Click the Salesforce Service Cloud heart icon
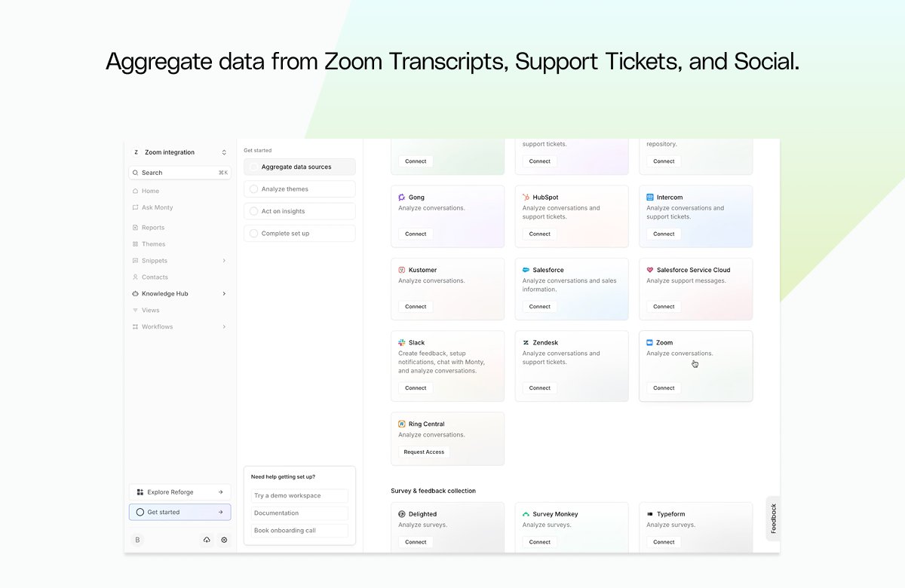 650,270
